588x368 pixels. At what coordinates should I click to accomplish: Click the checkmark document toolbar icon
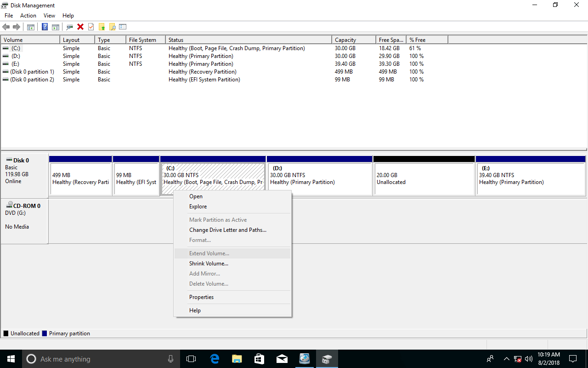[91, 26]
